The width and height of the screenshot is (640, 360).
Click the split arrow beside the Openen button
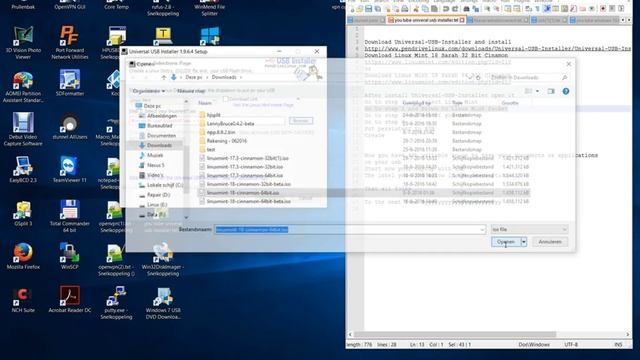click(524, 242)
